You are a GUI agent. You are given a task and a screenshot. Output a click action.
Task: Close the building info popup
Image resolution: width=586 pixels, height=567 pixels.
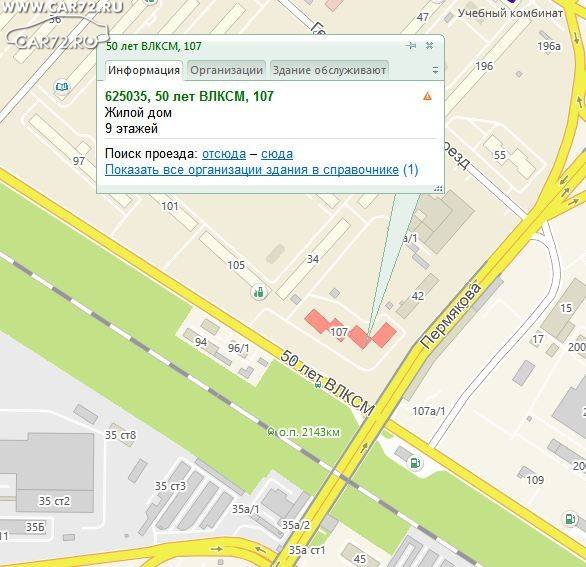tap(429, 46)
